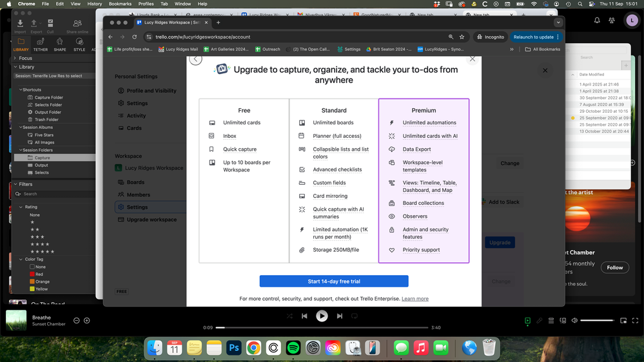The height and width of the screenshot is (362, 644).
Task: Skip to next track in Spotify
Action: click(x=339, y=316)
